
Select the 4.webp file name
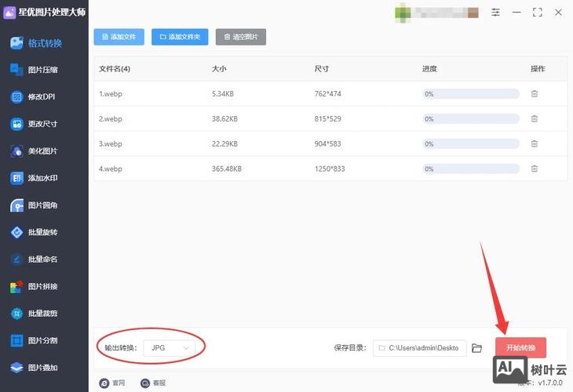pyautogui.click(x=111, y=169)
